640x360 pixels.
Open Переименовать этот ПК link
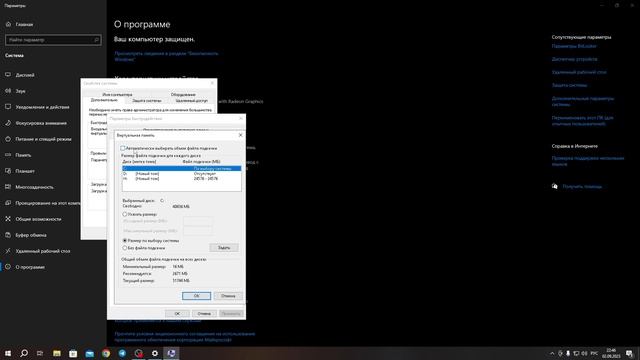582,120
